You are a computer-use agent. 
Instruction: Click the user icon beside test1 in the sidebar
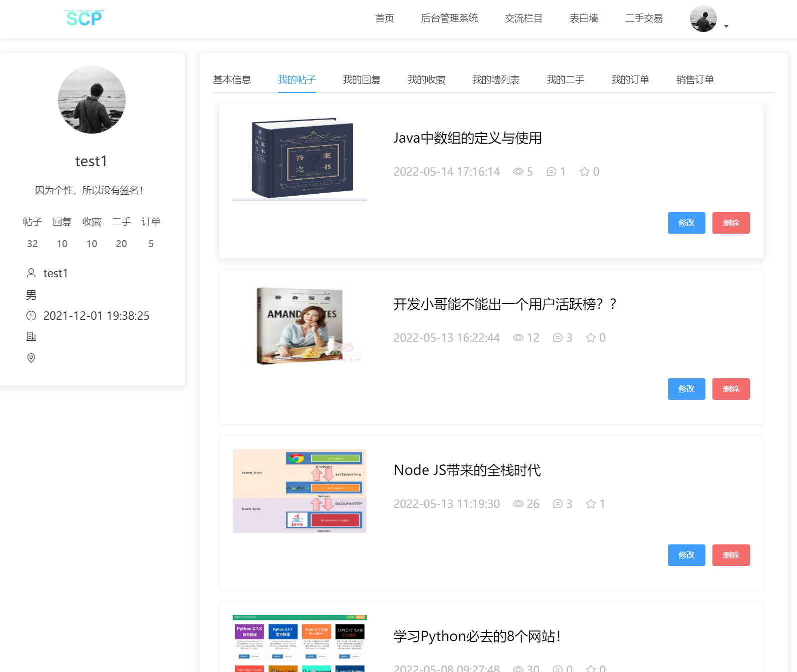(31, 273)
